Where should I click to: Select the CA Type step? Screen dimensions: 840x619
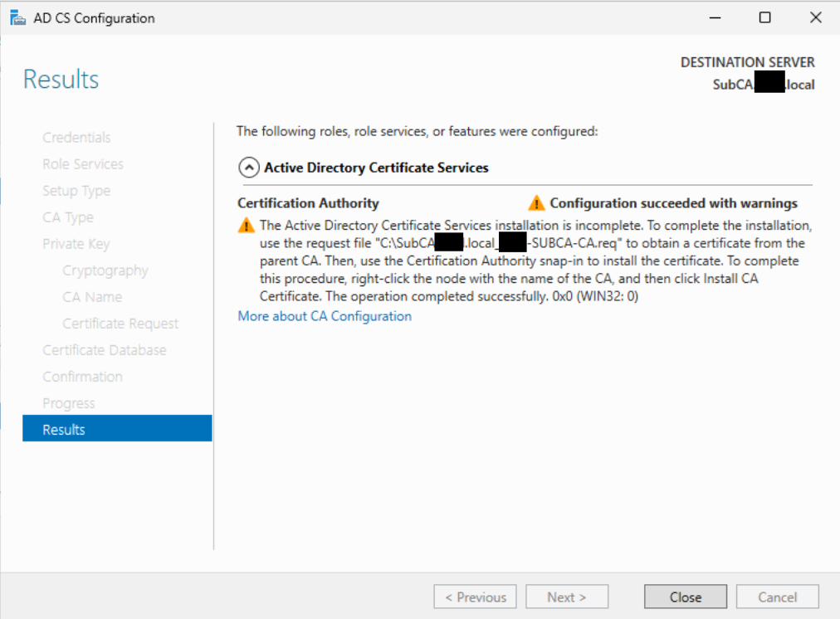tap(68, 217)
